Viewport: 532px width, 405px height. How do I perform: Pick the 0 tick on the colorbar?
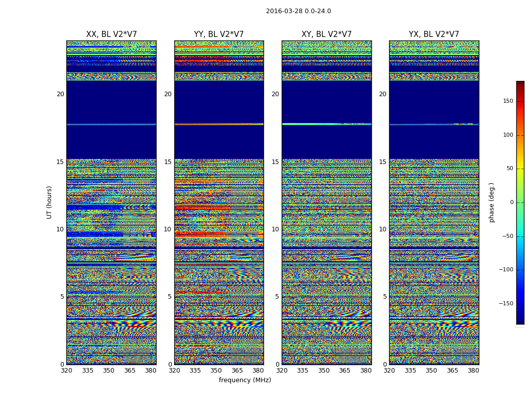(x=512, y=202)
